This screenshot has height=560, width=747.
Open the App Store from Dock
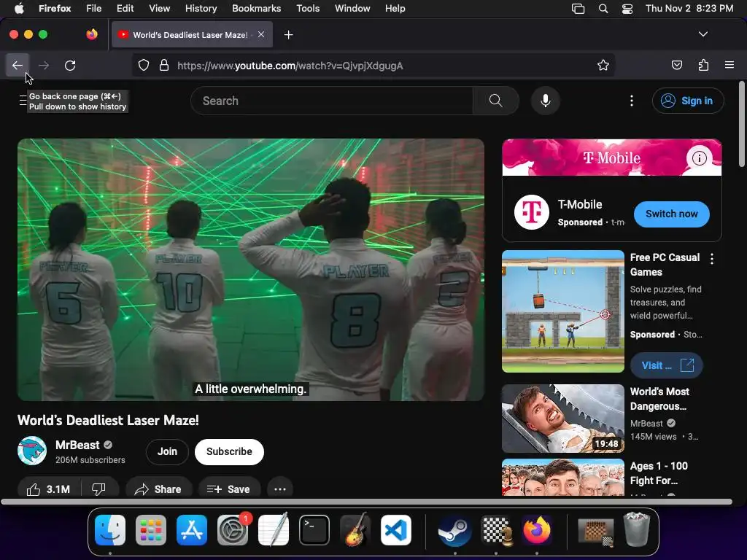pyautogui.click(x=192, y=530)
